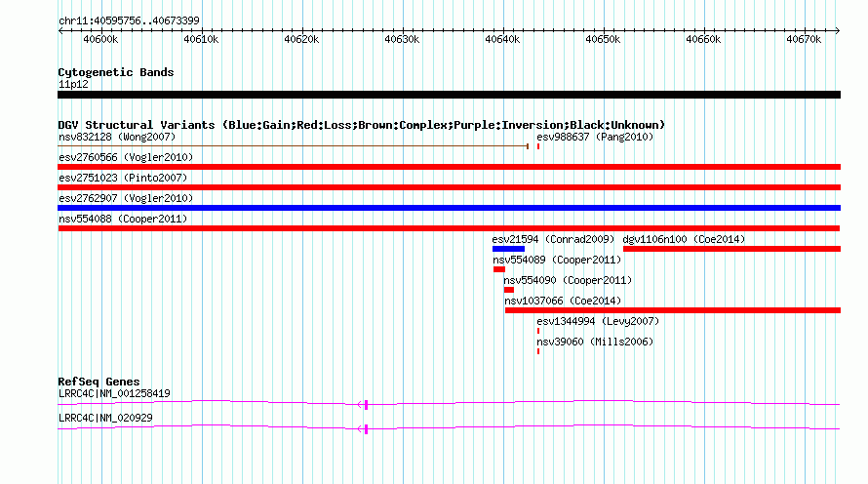Viewport: 868px width, 484px height.
Task: Click the 40640k ruler tick label
Action: click(502, 39)
